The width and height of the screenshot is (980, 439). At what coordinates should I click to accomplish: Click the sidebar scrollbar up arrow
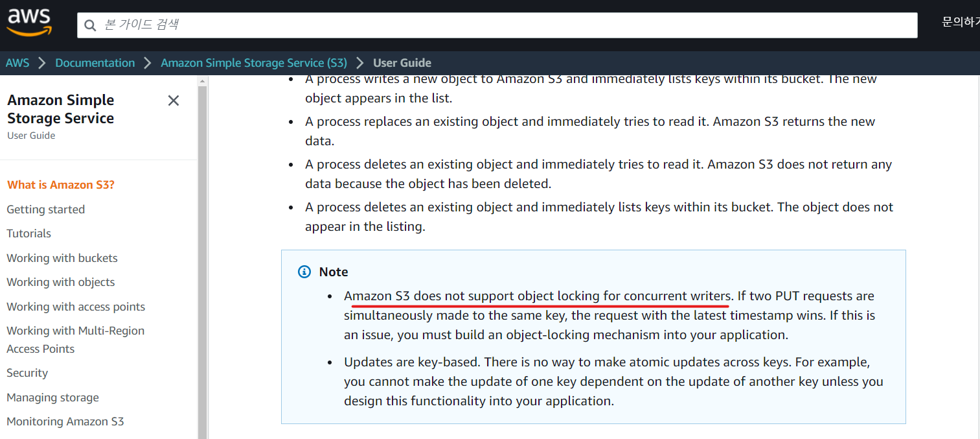pyautogui.click(x=202, y=81)
